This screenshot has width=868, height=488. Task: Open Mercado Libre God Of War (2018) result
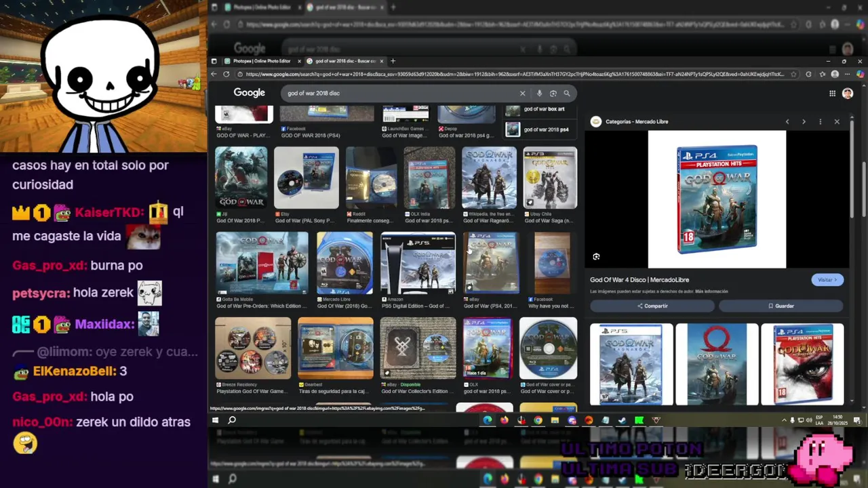[x=344, y=263]
